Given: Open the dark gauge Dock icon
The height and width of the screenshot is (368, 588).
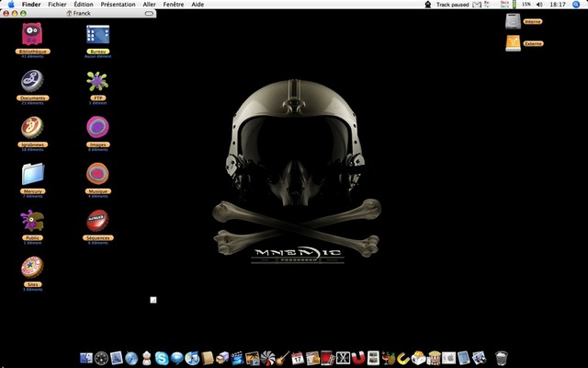Looking at the screenshot, I should pyautogui.click(x=101, y=358).
